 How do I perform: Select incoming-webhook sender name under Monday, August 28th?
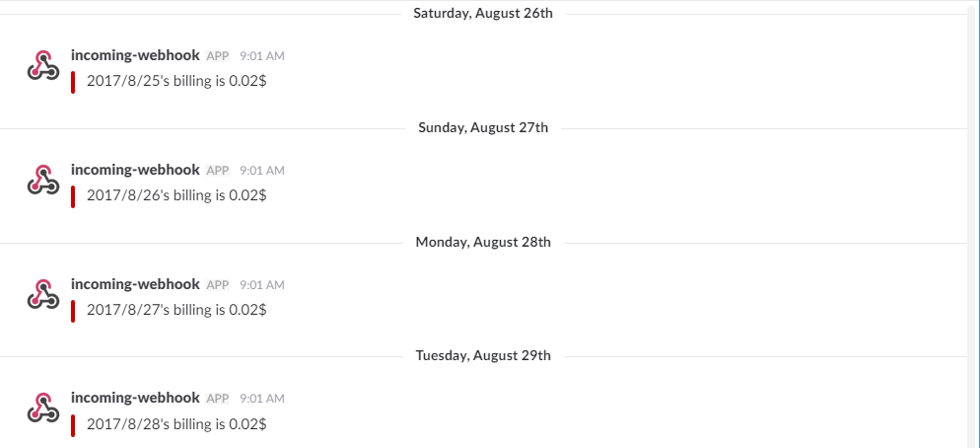[x=135, y=284]
